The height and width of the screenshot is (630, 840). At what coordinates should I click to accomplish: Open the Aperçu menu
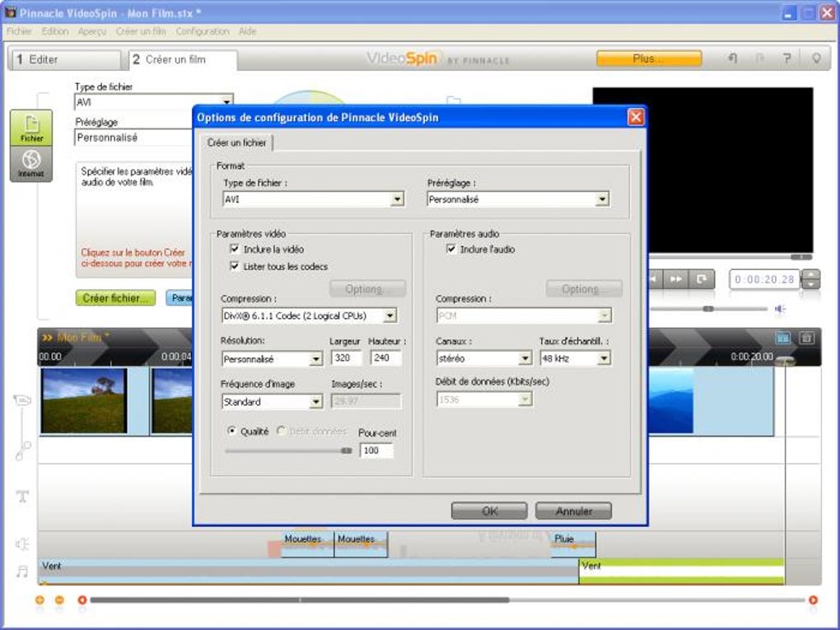(x=92, y=31)
